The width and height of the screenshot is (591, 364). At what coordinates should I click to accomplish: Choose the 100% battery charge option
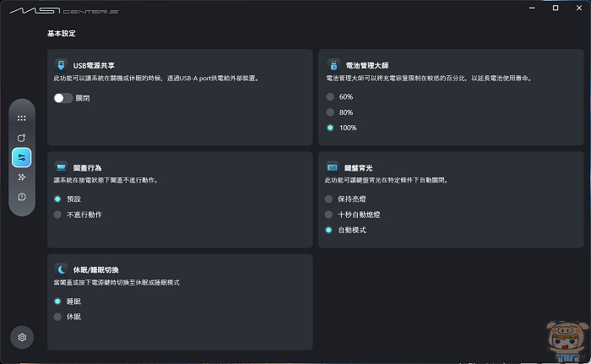[330, 128]
